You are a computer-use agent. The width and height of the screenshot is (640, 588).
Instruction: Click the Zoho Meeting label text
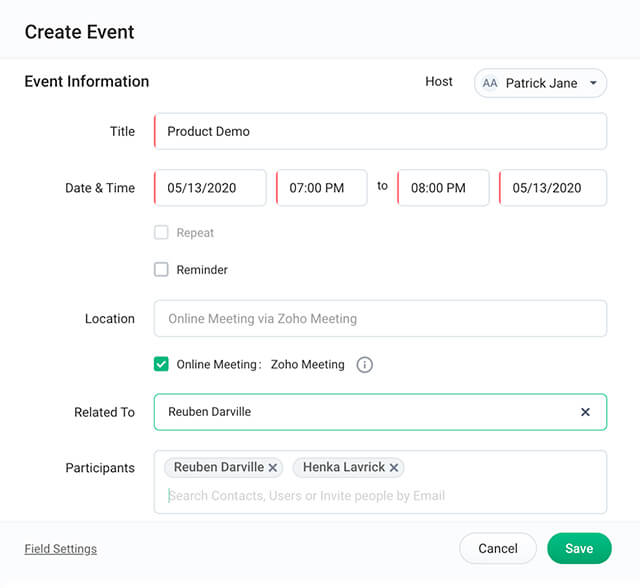pyautogui.click(x=308, y=364)
